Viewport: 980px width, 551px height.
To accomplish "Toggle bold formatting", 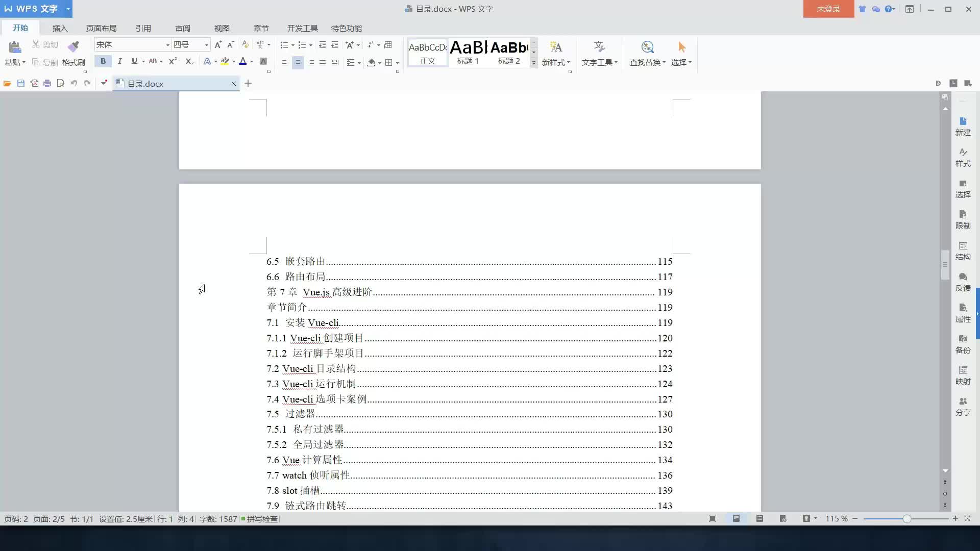I will click(103, 61).
